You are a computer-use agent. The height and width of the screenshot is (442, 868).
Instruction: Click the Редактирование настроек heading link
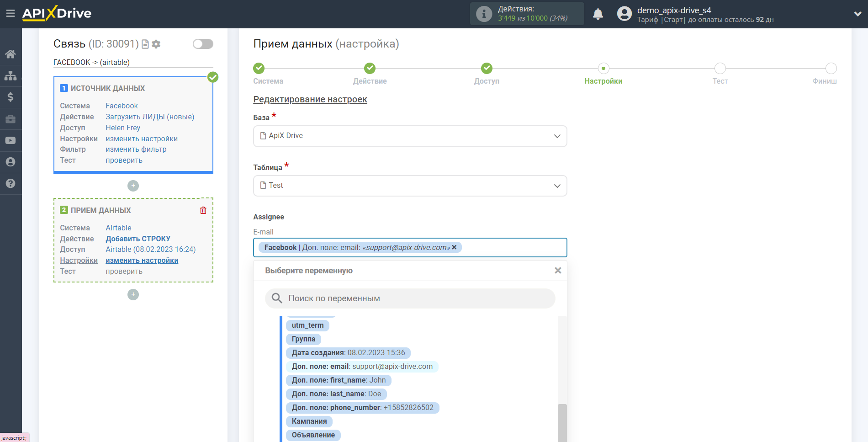click(x=310, y=99)
